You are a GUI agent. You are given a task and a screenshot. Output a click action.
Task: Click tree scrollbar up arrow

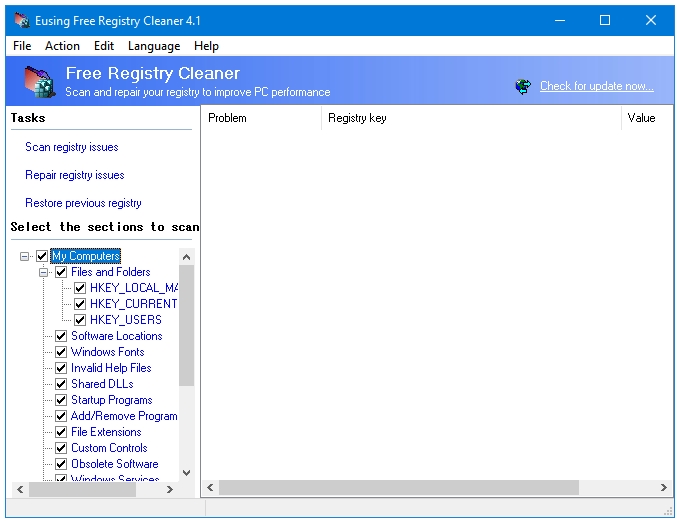[x=186, y=257]
